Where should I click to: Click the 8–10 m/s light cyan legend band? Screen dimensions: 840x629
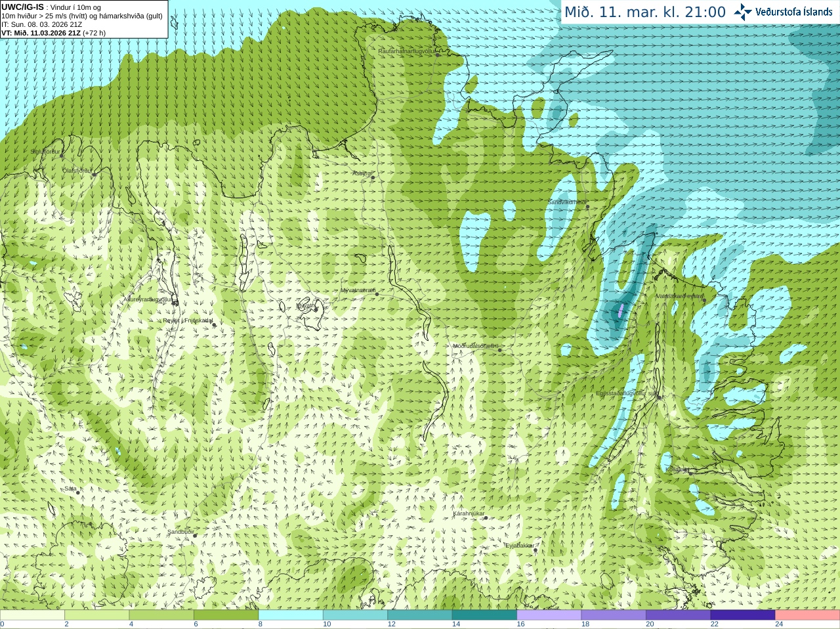[291, 615]
